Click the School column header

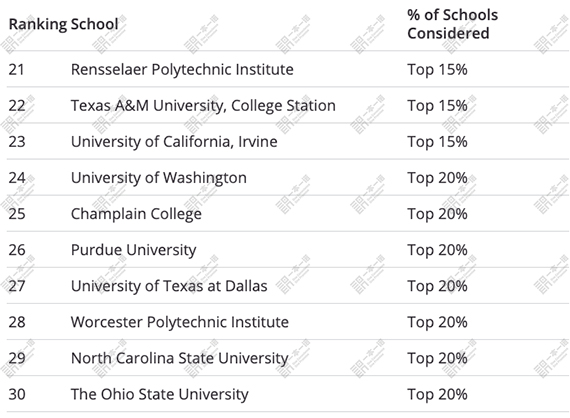tap(94, 24)
